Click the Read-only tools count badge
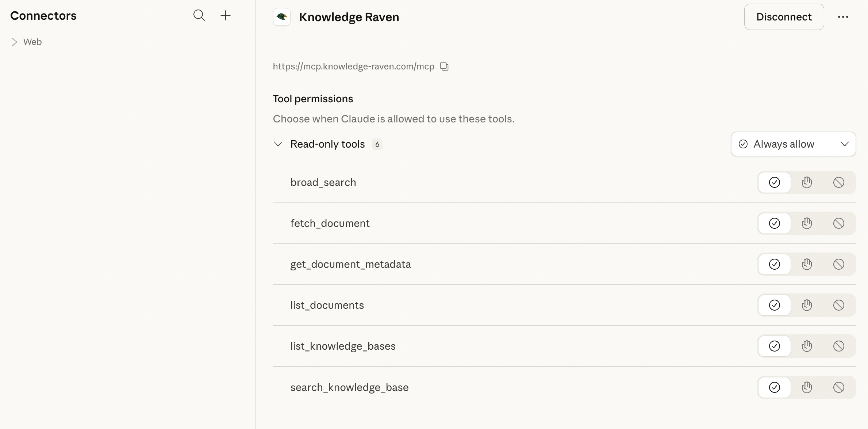868x429 pixels. coord(377,144)
